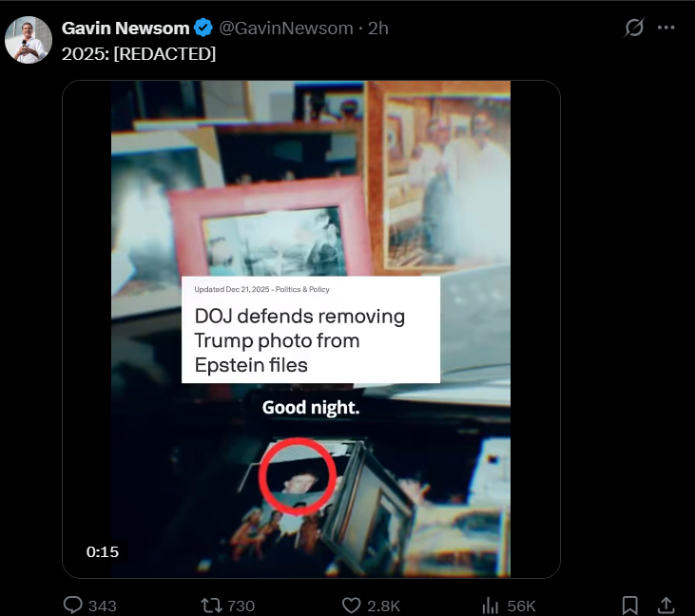Viewport: 695px width, 616px height.
Task: Open the @GavinNewsom handle link
Action: coord(286,29)
